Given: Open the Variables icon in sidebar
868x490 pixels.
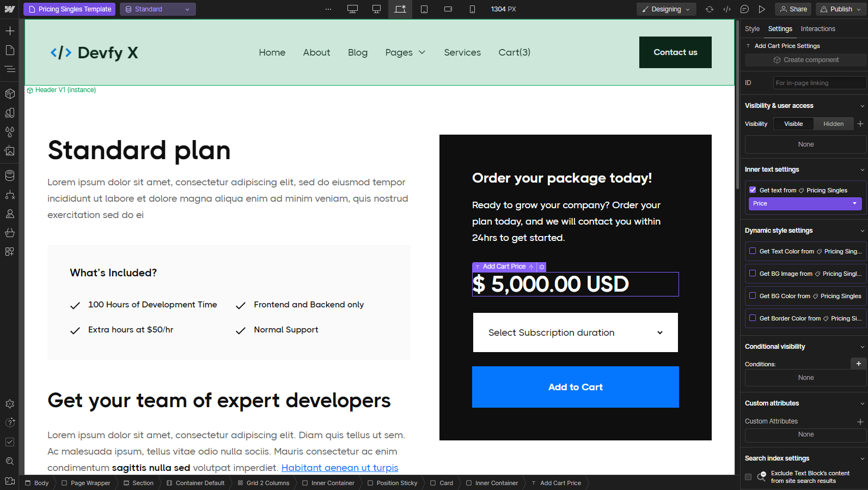Looking at the screenshot, I should (x=10, y=113).
